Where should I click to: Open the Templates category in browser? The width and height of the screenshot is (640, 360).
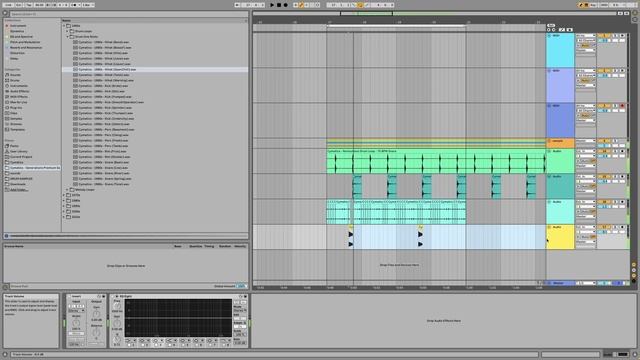[17, 129]
